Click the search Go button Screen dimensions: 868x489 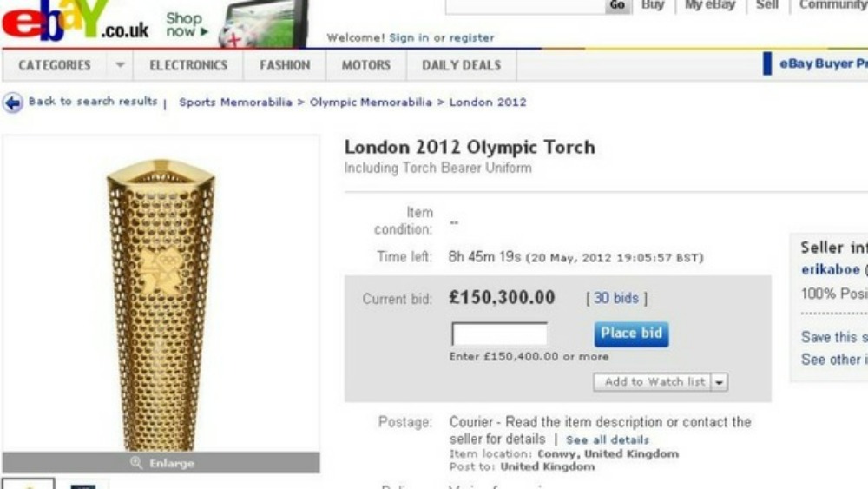[x=617, y=5]
